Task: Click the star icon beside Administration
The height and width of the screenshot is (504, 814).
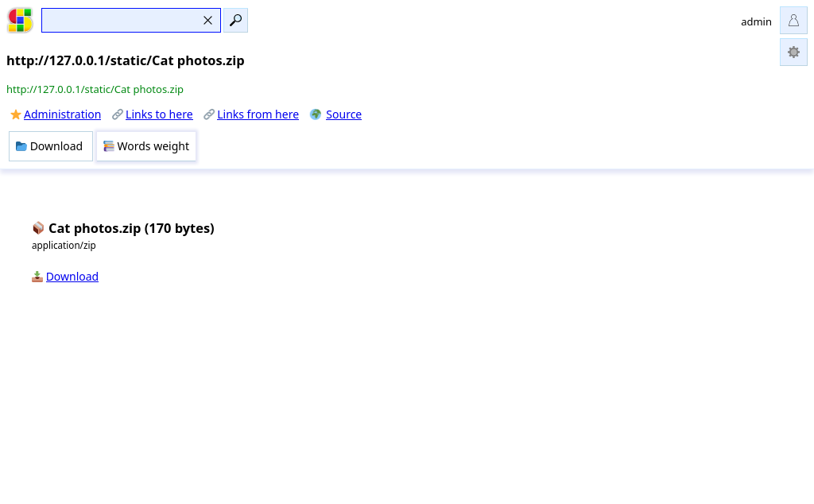Action: coord(16,114)
